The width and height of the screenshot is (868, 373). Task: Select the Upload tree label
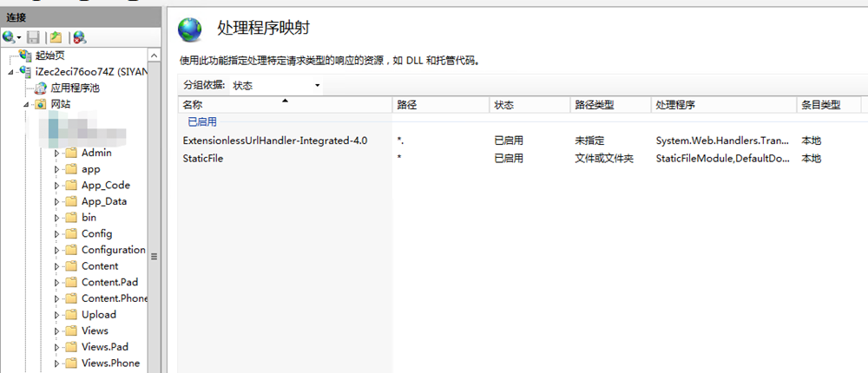point(99,314)
